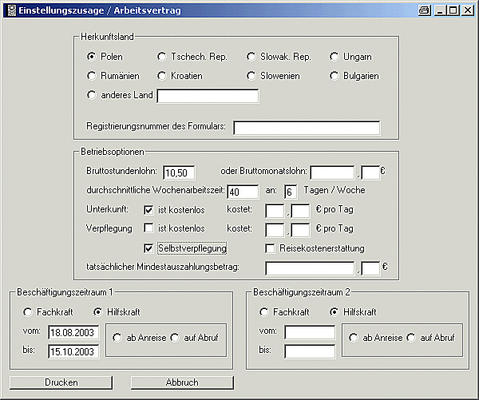The image size is (479, 400).
Task: Click the application icon in the title bar
Action: tap(12, 10)
